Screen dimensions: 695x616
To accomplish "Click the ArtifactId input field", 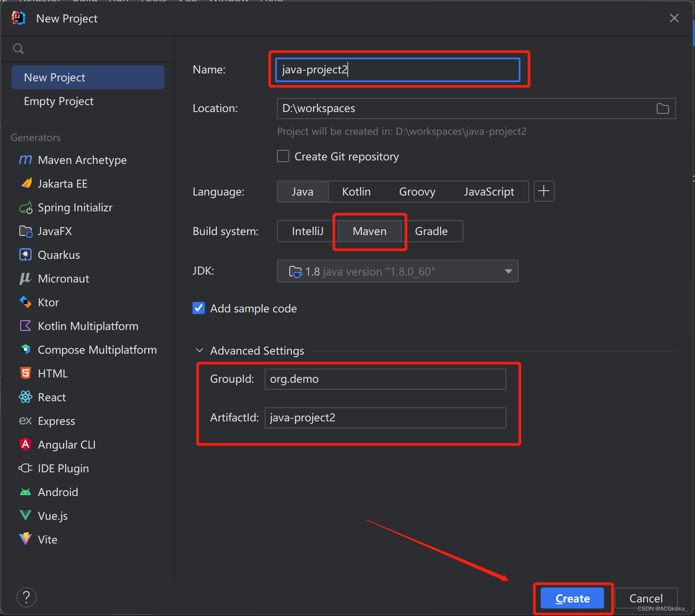I will tap(385, 417).
